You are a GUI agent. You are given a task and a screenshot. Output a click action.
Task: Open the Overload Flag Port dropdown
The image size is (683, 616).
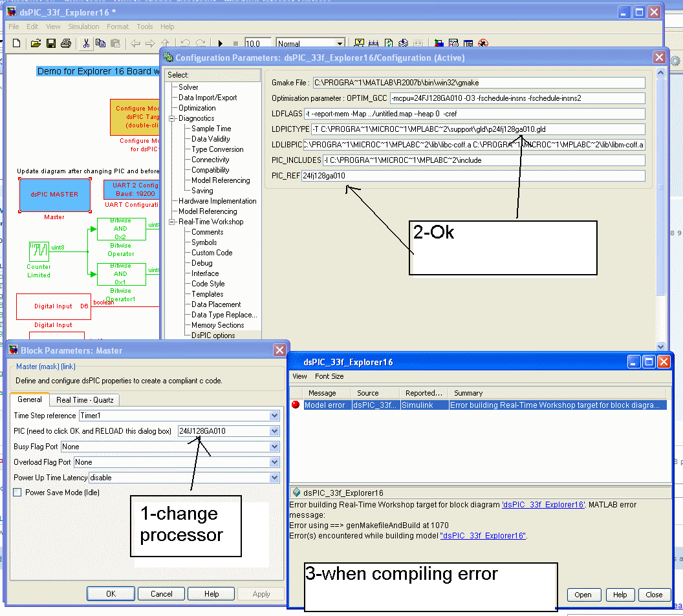click(x=274, y=462)
